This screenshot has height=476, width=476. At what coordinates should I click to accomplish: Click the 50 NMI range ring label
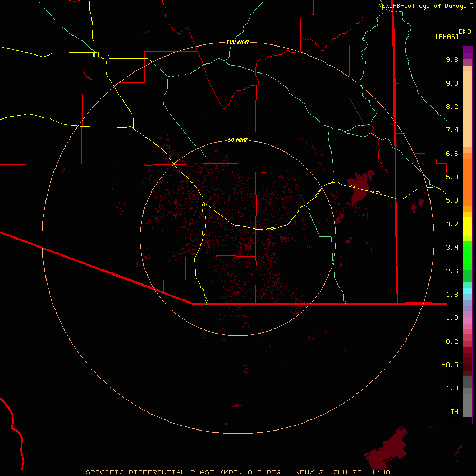237,140
